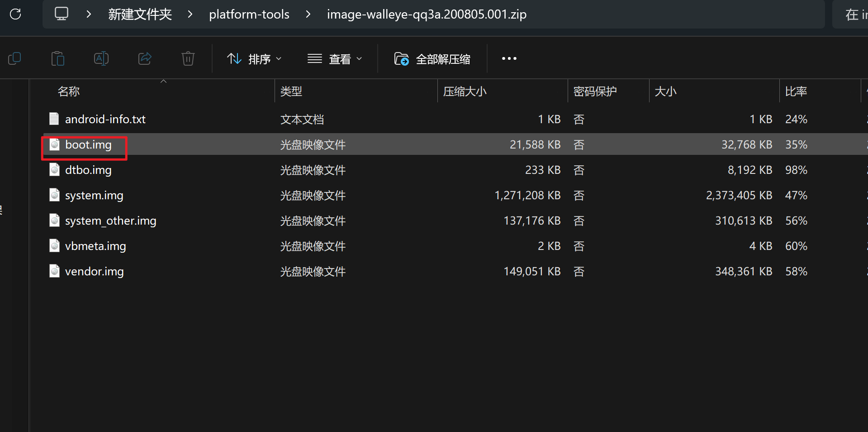
Task: Go to platform-tools breadcrumb folder
Action: coord(249,14)
